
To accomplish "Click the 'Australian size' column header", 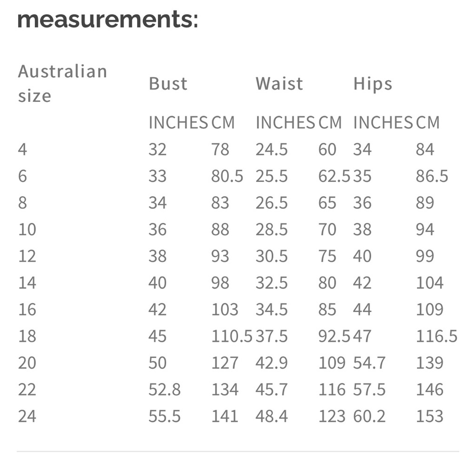I will coord(62,84).
